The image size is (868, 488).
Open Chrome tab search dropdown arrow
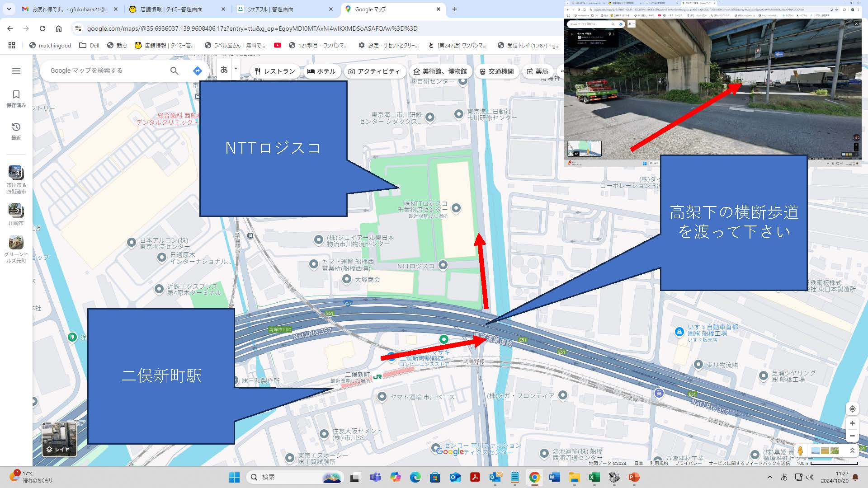pyautogui.click(x=9, y=9)
